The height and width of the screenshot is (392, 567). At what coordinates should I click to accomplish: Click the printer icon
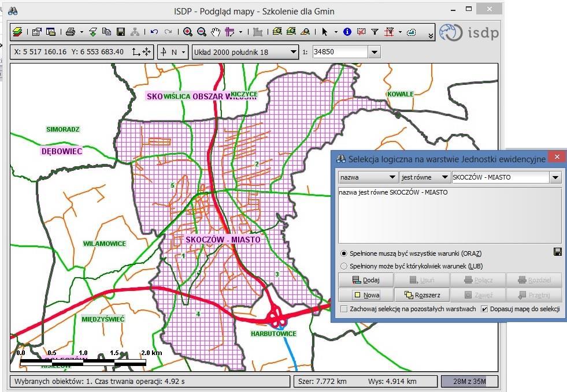click(x=71, y=32)
